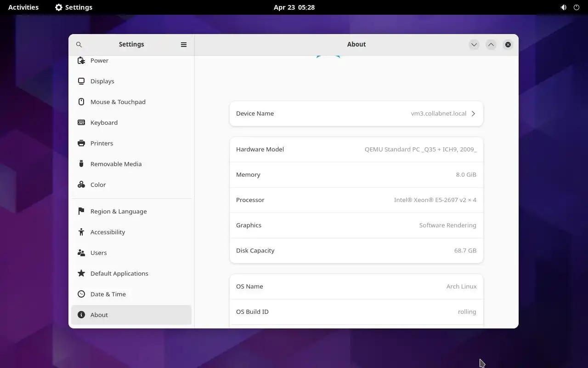Click the maximize up-arrow window button
The height and width of the screenshot is (368, 588).
(x=491, y=45)
